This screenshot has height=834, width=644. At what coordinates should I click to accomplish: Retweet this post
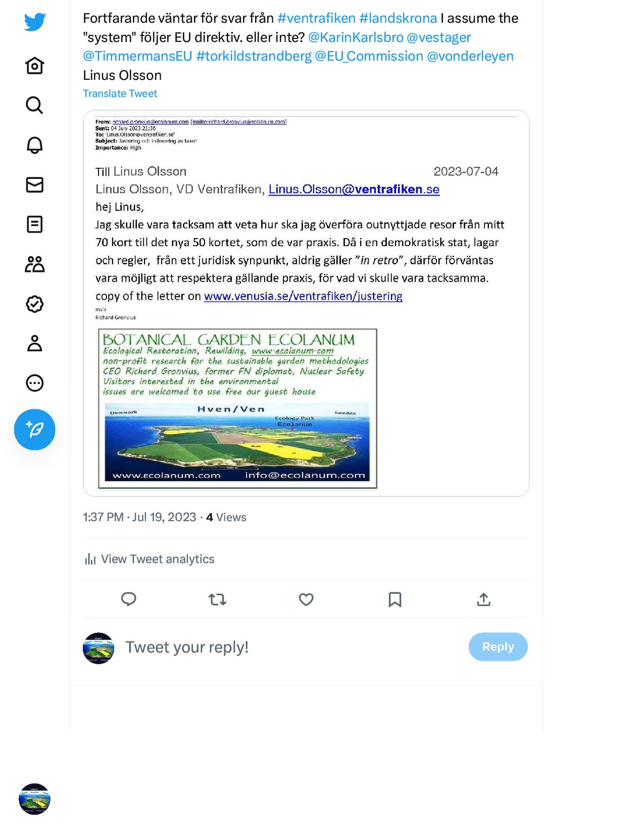tap(217, 599)
